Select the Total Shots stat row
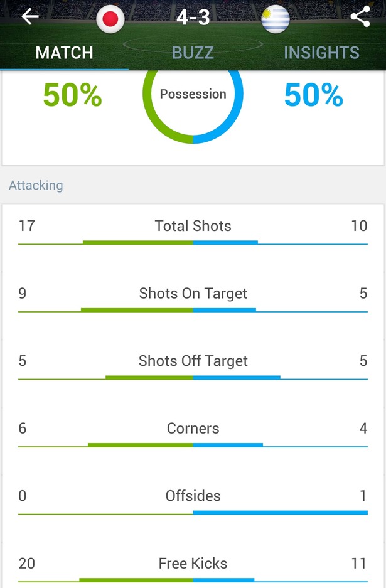 (x=193, y=232)
